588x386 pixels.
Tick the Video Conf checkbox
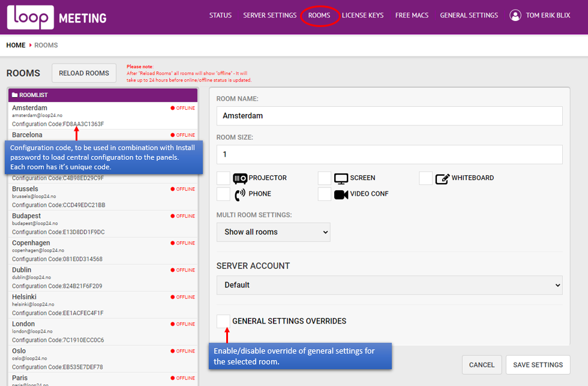325,194
